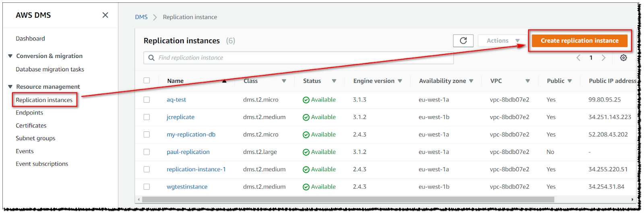Open wgtestinstance instance link

tap(187, 187)
